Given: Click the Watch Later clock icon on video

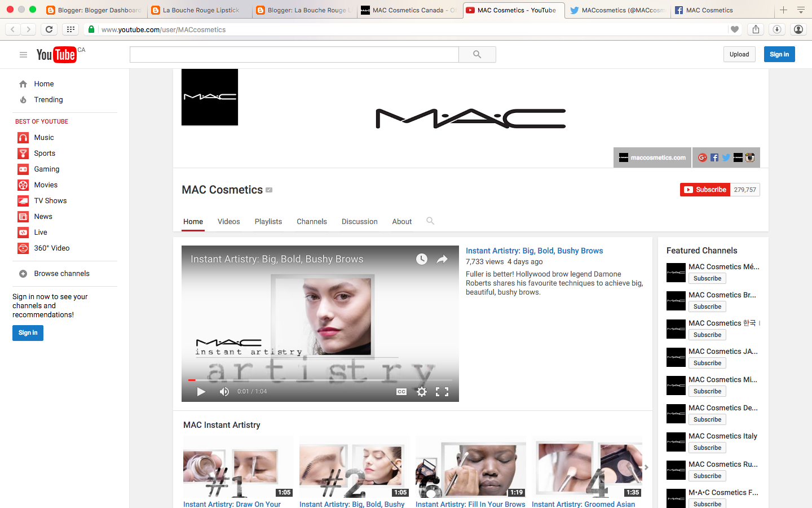Looking at the screenshot, I should click(422, 259).
